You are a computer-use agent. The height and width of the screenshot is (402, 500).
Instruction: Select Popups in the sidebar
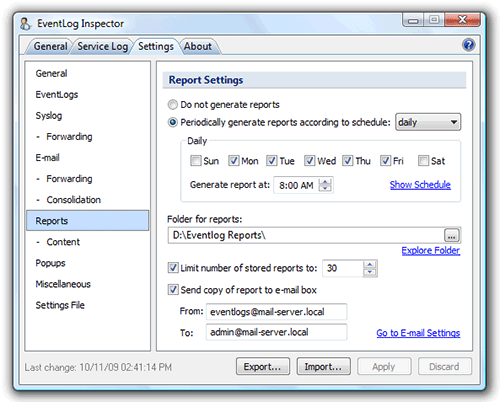pos(50,263)
